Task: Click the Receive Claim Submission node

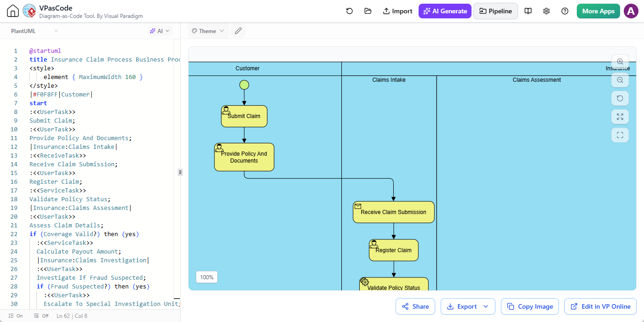Action: click(x=394, y=212)
